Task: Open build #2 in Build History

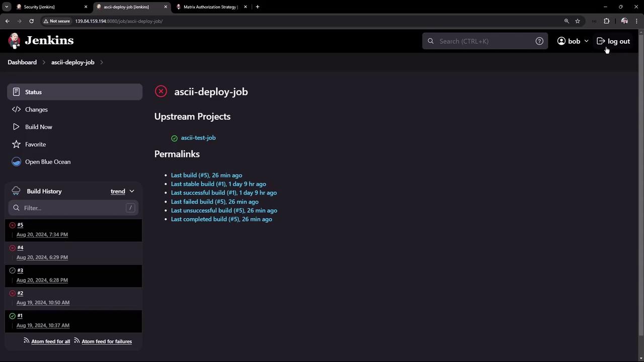Action: (20, 293)
